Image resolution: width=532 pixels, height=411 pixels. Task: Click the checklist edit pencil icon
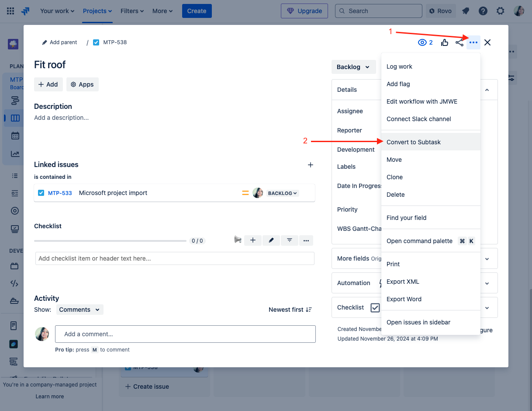[271, 240]
